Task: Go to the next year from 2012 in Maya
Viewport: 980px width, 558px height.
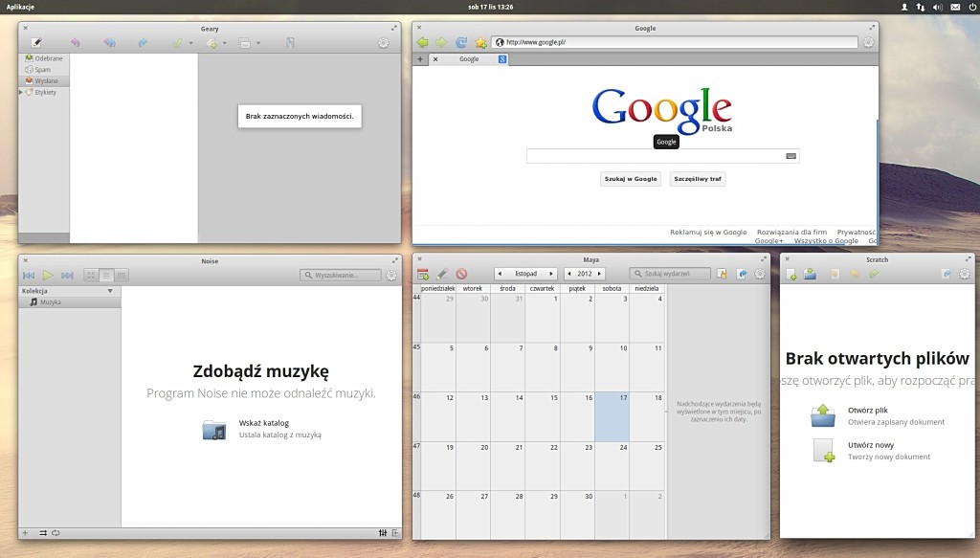Action: [x=599, y=274]
